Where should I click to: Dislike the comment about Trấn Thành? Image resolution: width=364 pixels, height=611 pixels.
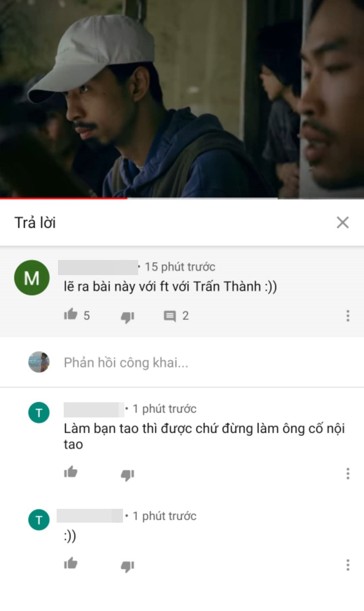pyautogui.click(x=127, y=317)
